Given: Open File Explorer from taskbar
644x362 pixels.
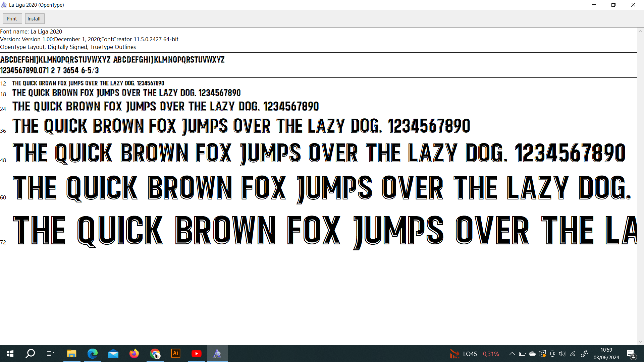Looking at the screenshot, I should (71, 354).
